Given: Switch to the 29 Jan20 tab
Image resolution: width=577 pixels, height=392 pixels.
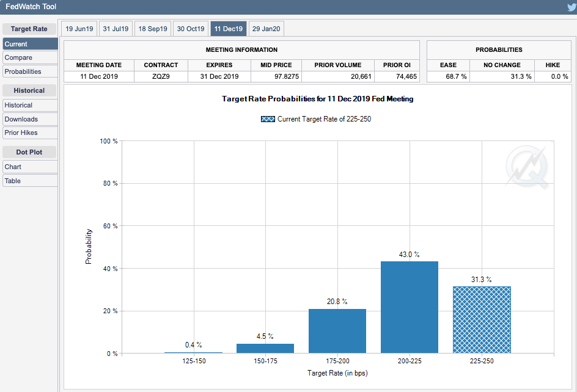Looking at the screenshot, I should point(266,29).
